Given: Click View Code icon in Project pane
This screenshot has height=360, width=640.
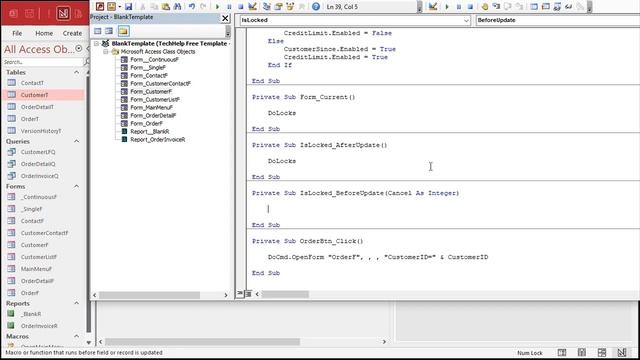Looking at the screenshot, I should coord(98,31).
